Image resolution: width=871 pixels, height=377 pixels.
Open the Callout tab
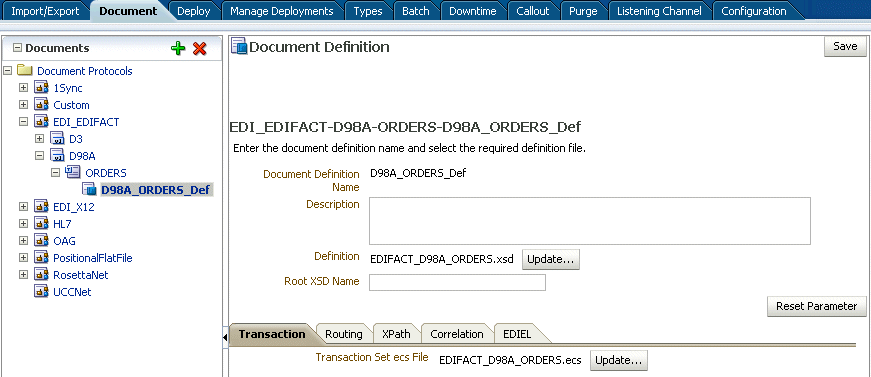coord(533,11)
